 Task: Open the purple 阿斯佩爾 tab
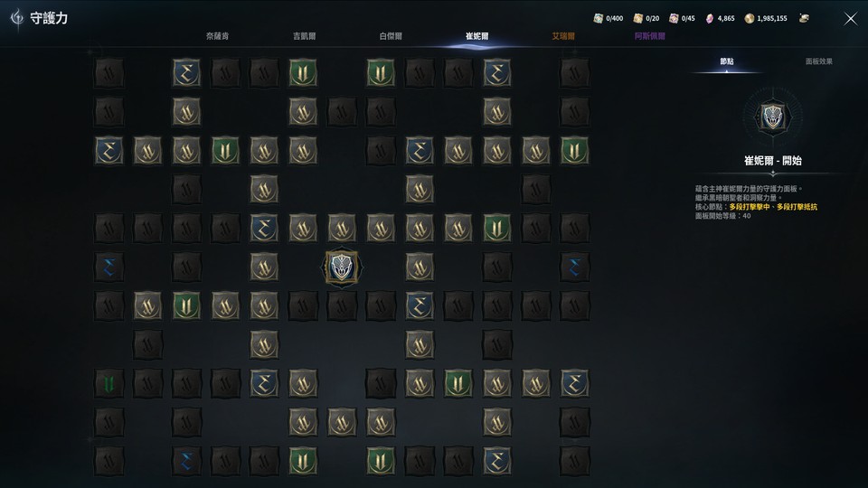(x=650, y=36)
